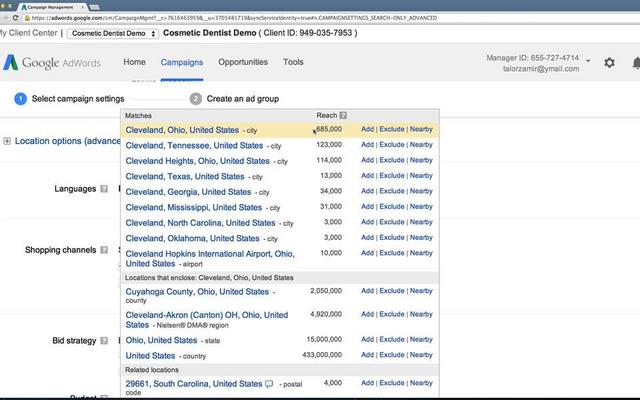Select Cleveland-Akron (Canton) OH region
The width and height of the screenshot is (640, 400).
(207, 320)
